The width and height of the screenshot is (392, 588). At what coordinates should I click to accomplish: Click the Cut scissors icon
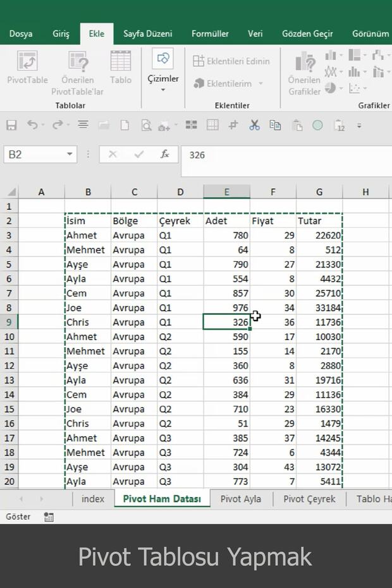pyautogui.click(x=254, y=125)
